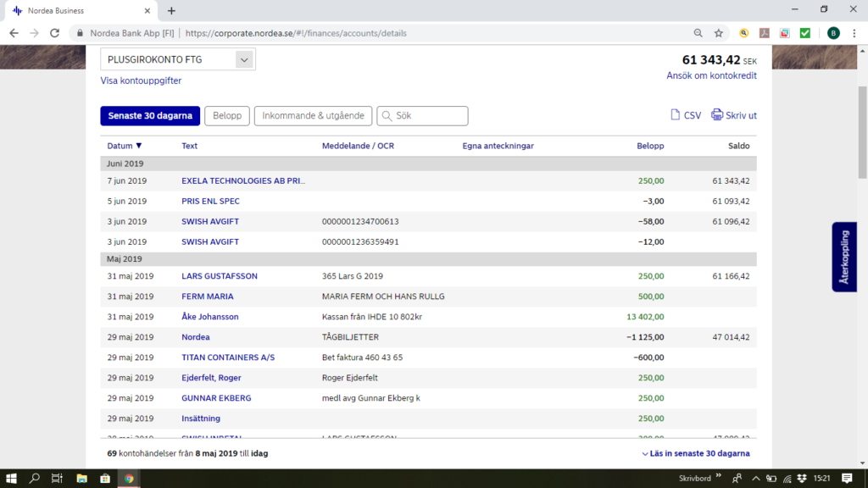This screenshot has height=488, width=868.
Task: Open the Windows notification center
Action: (x=847, y=479)
